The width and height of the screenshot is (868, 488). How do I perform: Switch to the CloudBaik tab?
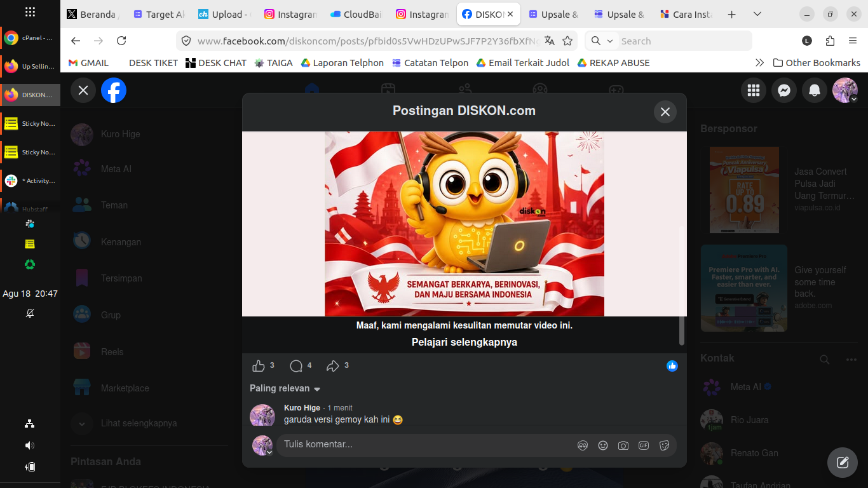click(356, 14)
